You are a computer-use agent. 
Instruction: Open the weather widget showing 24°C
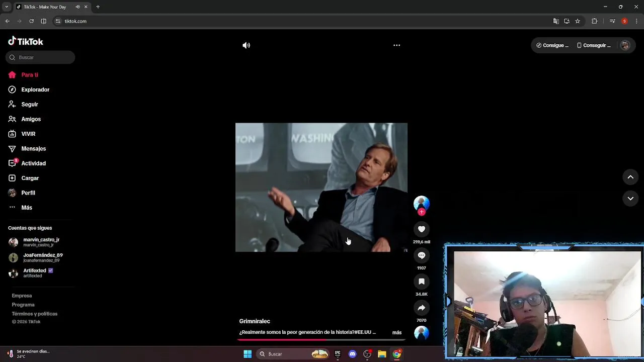29,354
